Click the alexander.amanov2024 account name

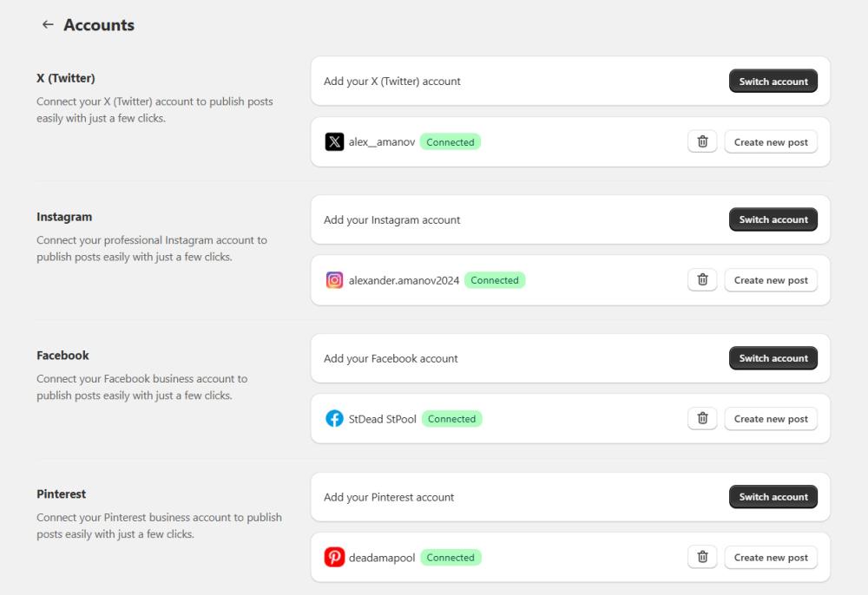tap(403, 280)
